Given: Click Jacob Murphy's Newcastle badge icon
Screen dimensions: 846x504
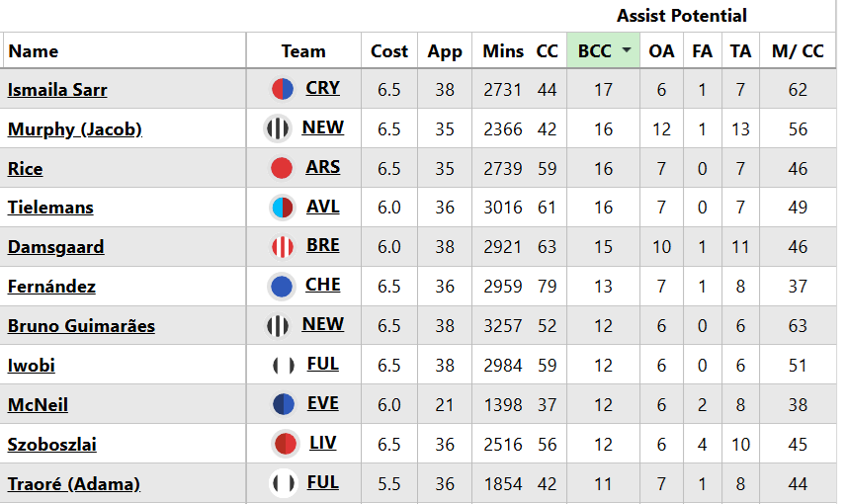Looking at the screenshot, I should 277,128.
